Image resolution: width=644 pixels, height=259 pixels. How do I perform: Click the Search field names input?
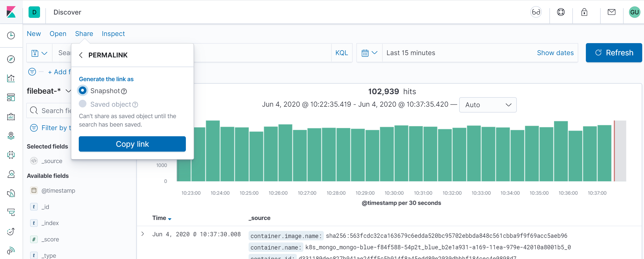(49, 110)
